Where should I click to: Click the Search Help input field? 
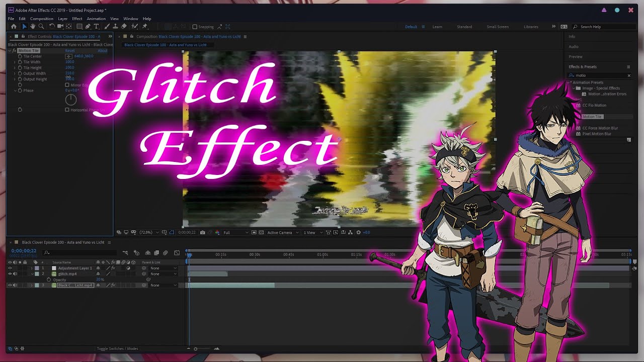pyautogui.click(x=603, y=27)
